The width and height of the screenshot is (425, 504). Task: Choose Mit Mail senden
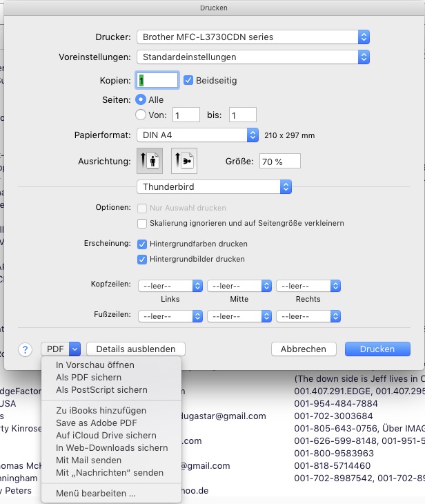point(112,461)
